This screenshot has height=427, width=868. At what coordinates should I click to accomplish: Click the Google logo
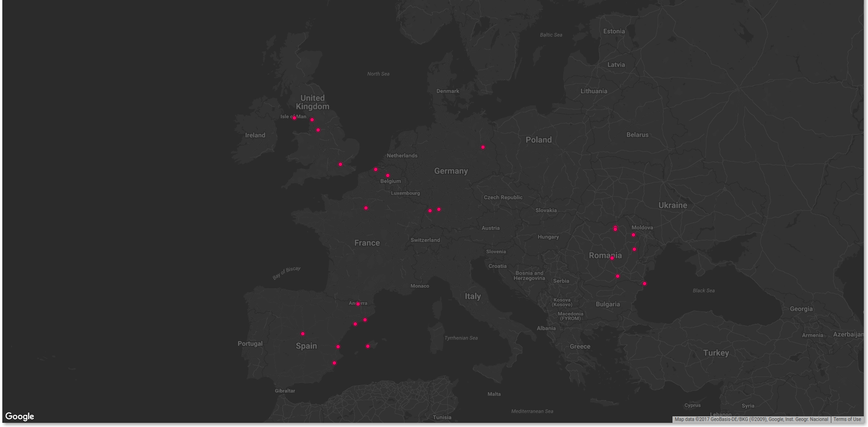(20, 416)
